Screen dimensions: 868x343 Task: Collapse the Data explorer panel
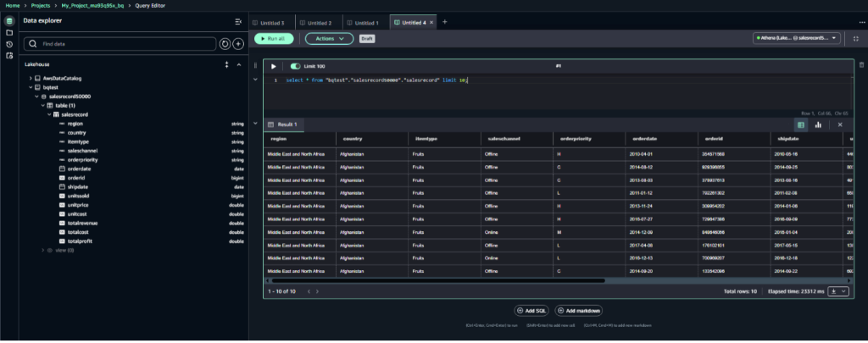tap(237, 21)
